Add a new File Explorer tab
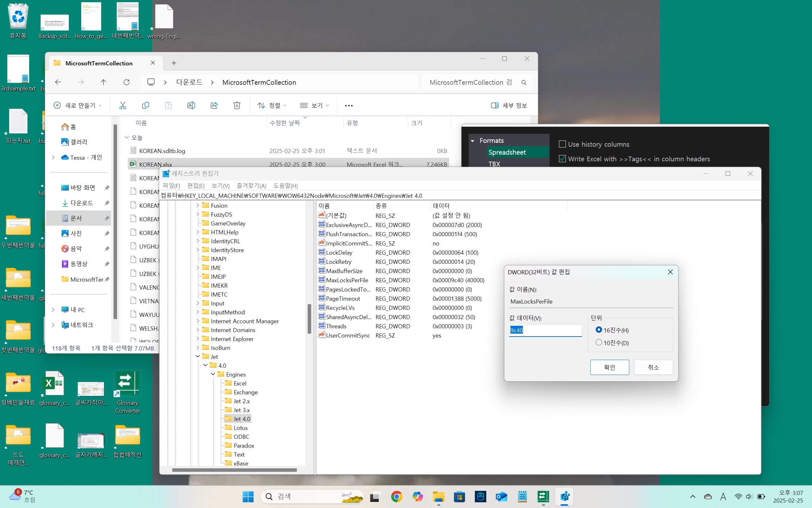Viewport: 812px width, 508px height. tap(174, 63)
